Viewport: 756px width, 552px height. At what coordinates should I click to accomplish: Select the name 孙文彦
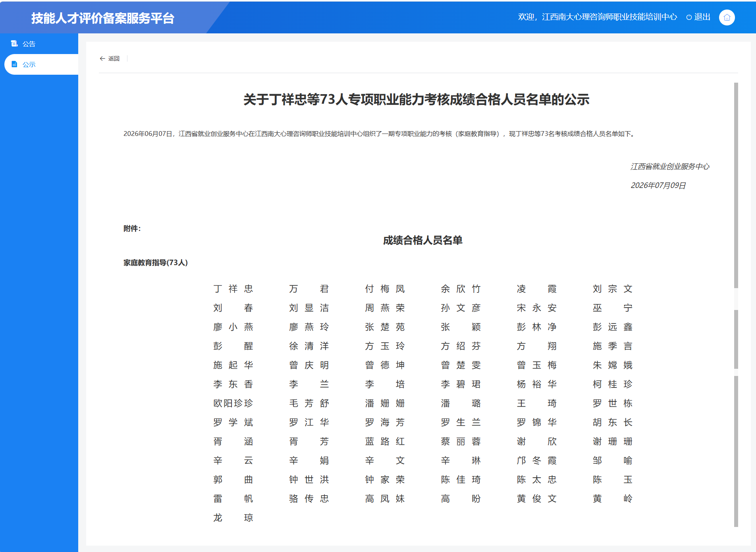(x=461, y=308)
